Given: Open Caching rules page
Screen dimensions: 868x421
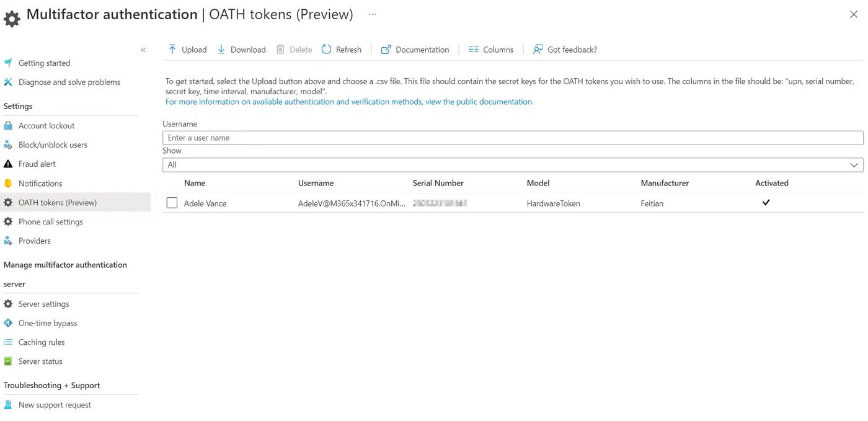Looking at the screenshot, I should (x=42, y=342).
